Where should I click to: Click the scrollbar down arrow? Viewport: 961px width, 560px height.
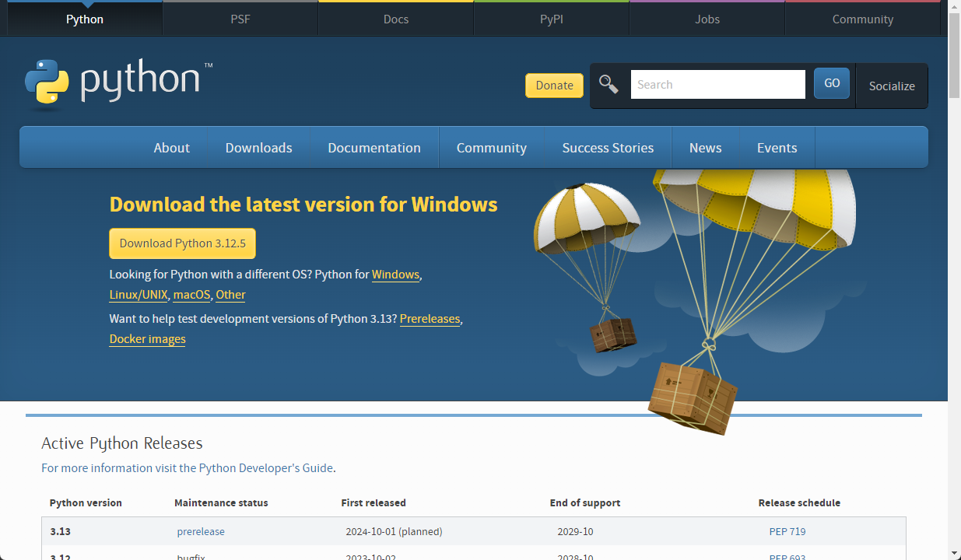coord(954,553)
